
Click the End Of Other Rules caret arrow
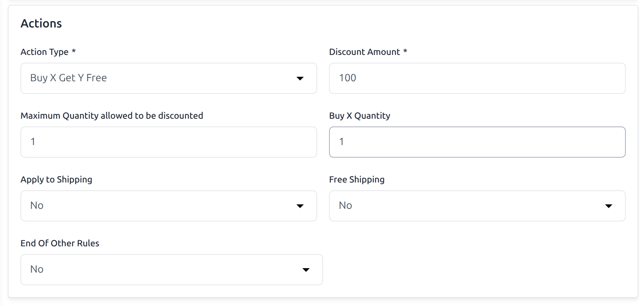pyautogui.click(x=306, y=270)
